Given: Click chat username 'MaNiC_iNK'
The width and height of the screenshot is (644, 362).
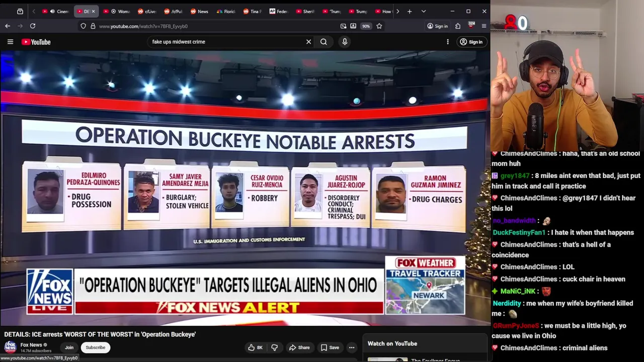Looking at the screenshot, I should 518,291.
